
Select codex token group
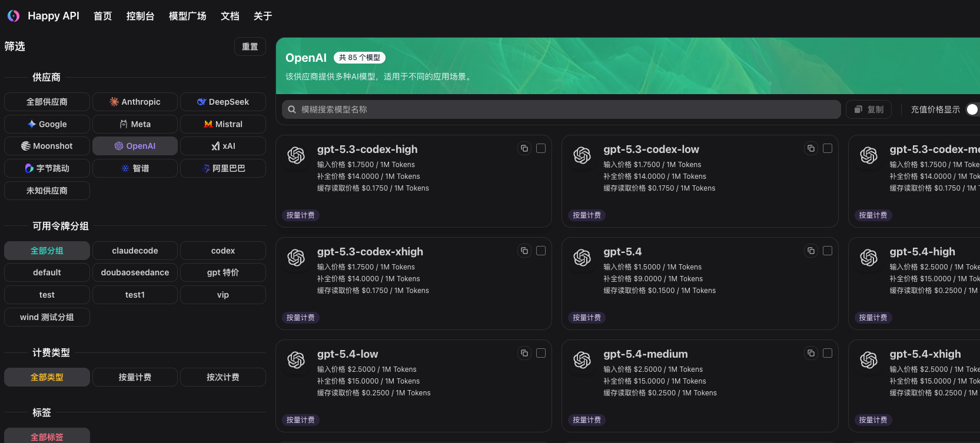coord(223,251)
